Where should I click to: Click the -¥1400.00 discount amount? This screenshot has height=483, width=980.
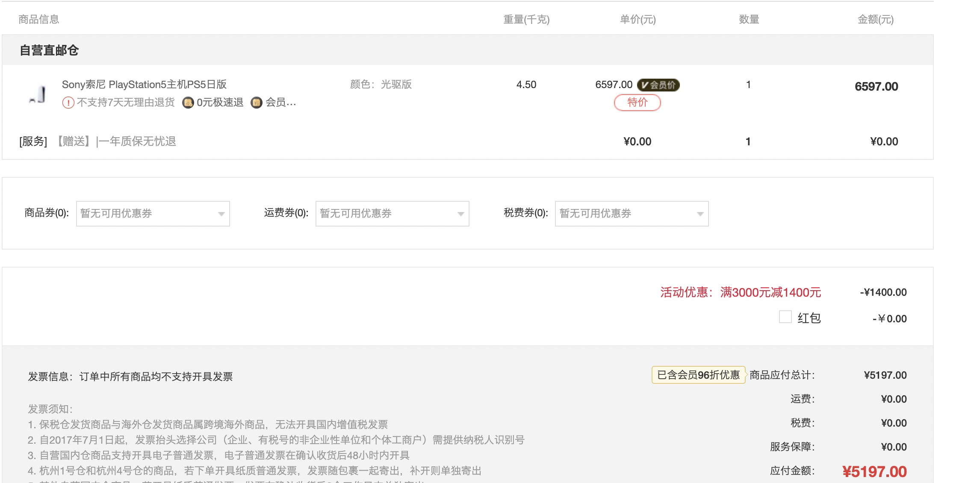click(883, 292)
